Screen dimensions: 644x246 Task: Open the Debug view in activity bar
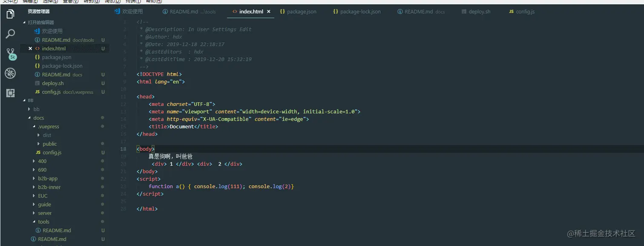click(x=11, y=73)
